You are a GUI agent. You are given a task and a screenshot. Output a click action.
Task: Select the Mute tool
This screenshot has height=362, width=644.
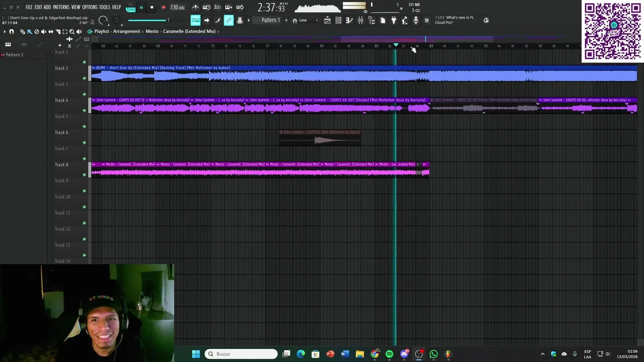[44, 31]
